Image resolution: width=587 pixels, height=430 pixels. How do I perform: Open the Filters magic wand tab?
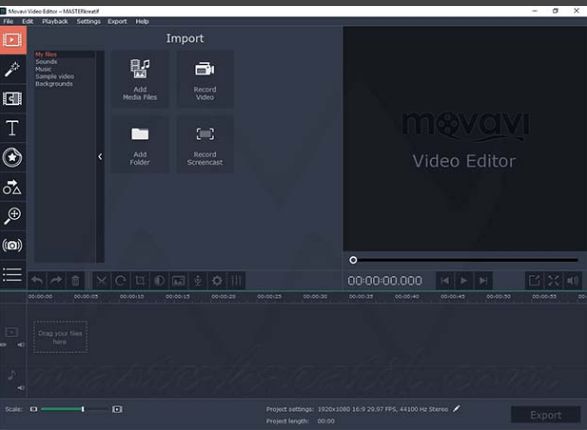13,70
